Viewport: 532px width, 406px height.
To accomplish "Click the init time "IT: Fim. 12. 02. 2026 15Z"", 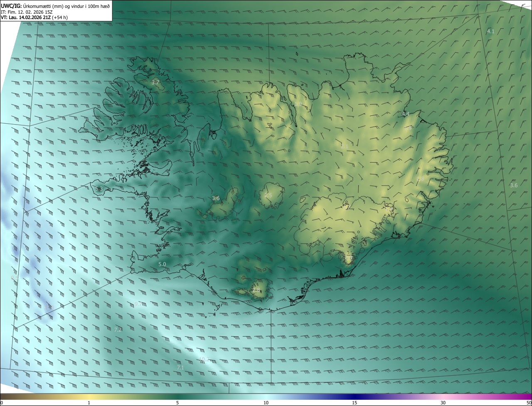I will (27, 12).
